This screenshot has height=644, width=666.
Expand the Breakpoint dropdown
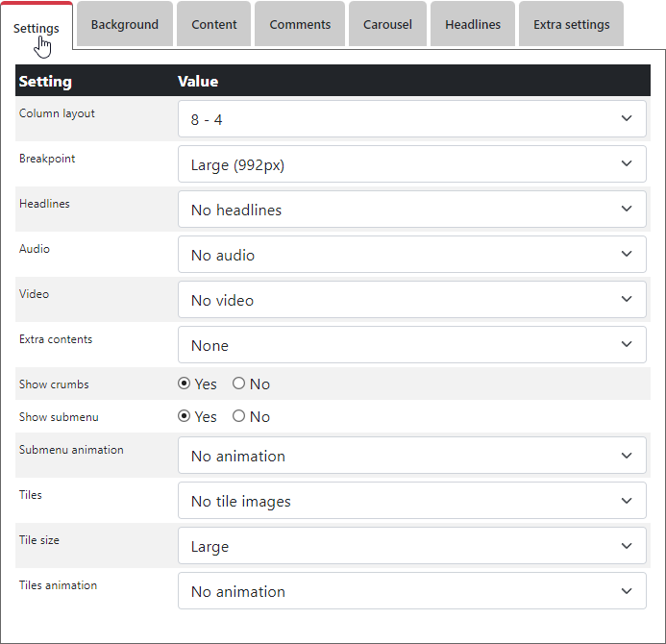pyautogui.click(x=411, y=164)
